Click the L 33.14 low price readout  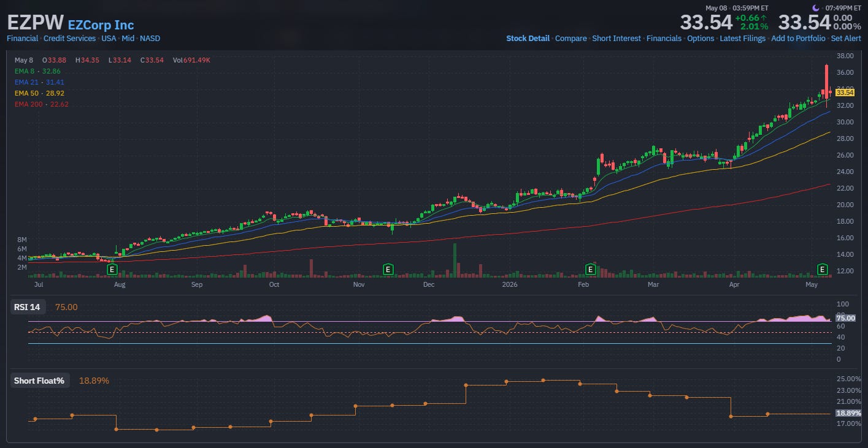tap(120, 60)
